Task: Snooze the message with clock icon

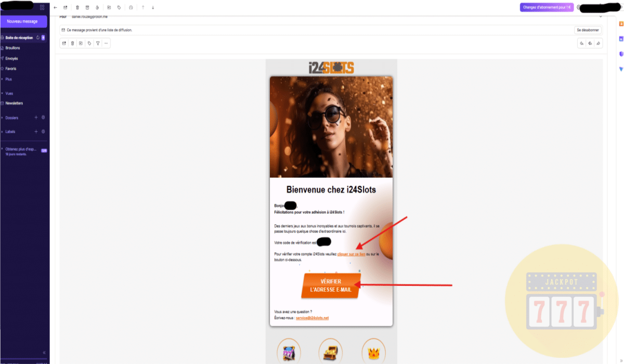Action: click(x=131, y=7)
